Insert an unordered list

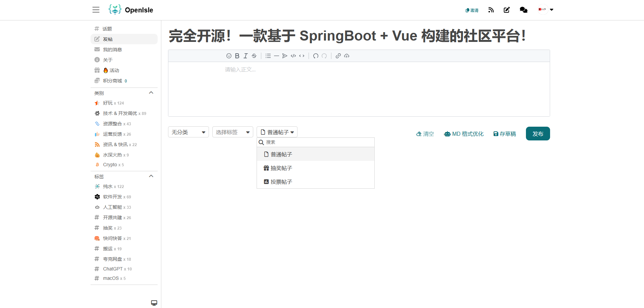[268, 56]
